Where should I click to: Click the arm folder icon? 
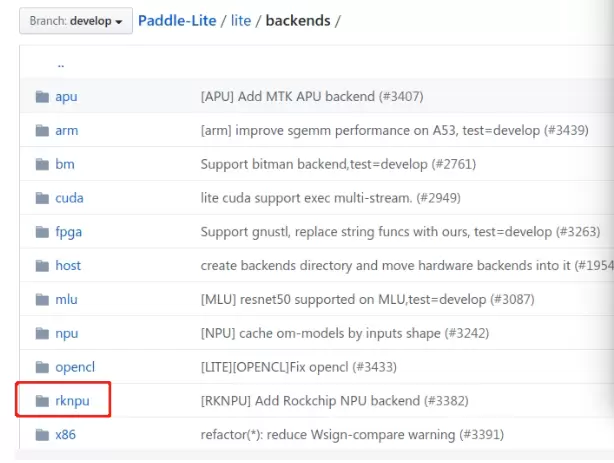coord(42,131)
